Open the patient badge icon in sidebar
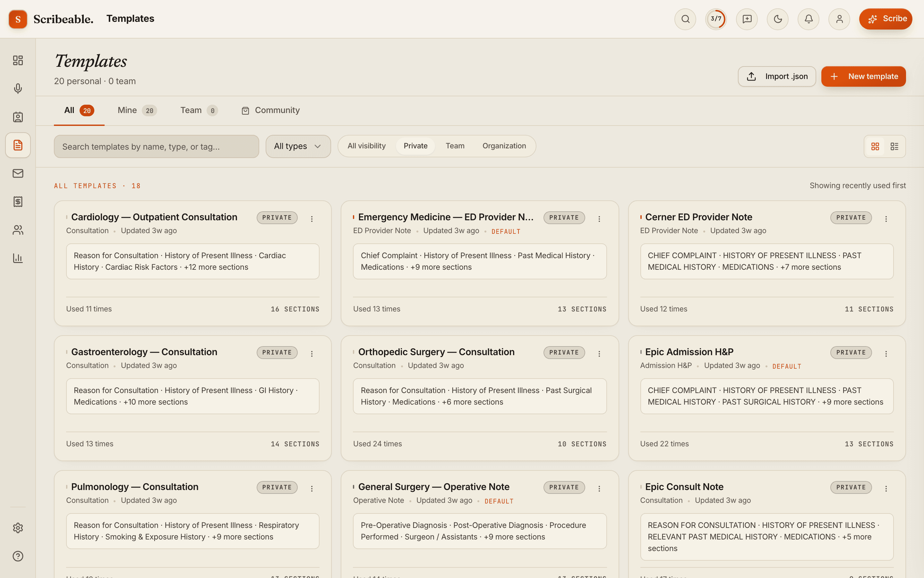Image resolution: width=924 pixels, height=578 pixels. pyautogui.click(x=18, y=117)
